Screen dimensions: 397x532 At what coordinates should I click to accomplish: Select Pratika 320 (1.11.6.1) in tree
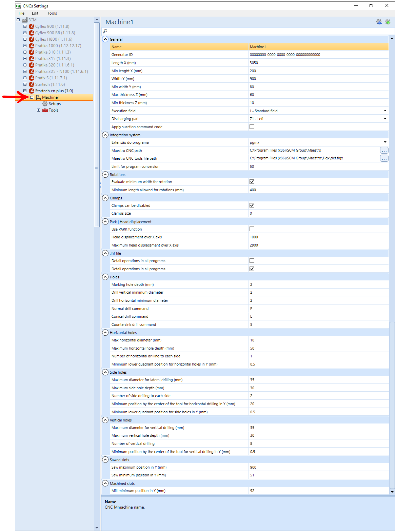(x=55, y=65)
